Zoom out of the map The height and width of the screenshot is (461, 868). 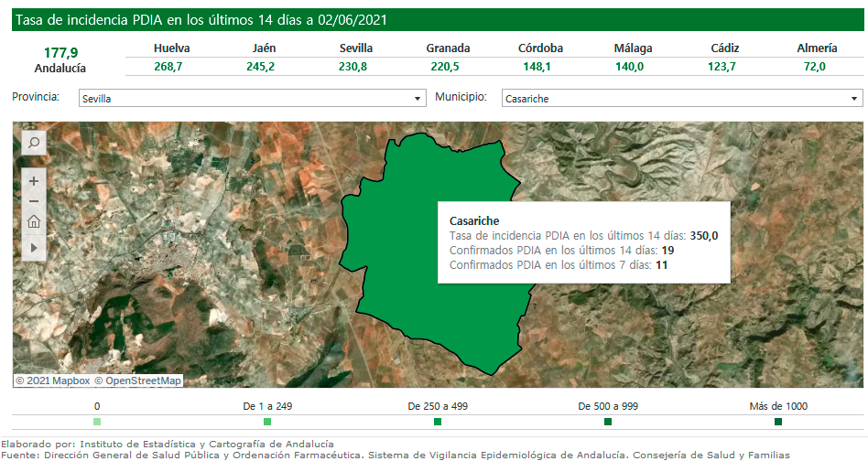coord(34,201)
